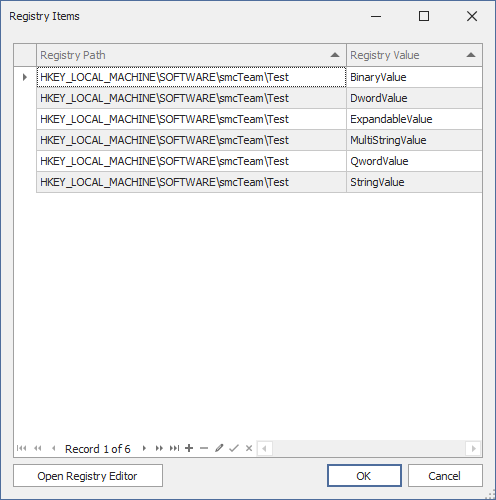This screenshot has width=496, height=500.
Task: Select the row indicator arrow of first row
Action: (25, 77)
